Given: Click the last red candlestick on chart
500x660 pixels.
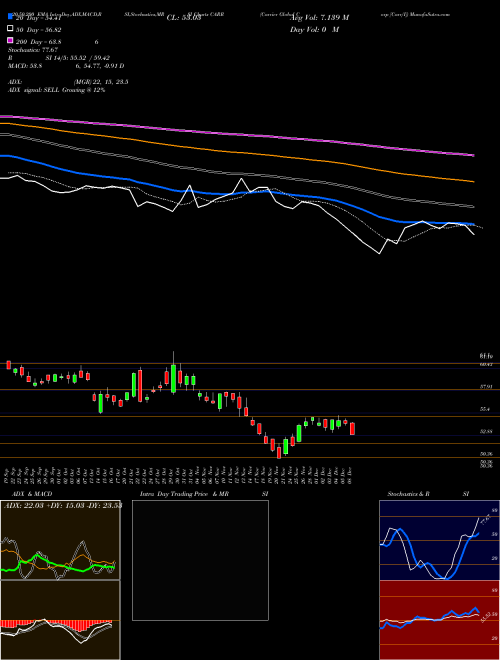Looking at the screenshot, I should (x=352, y=428).
